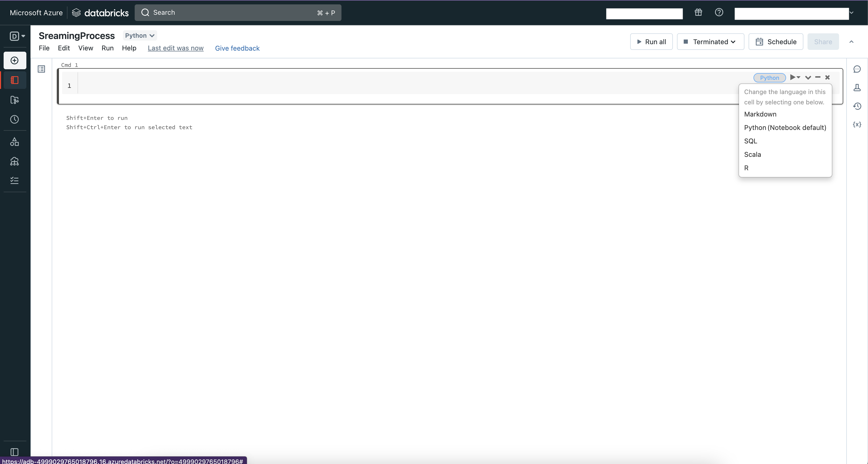Select R language option
The image size is (868, 464).
pos(785,168)
